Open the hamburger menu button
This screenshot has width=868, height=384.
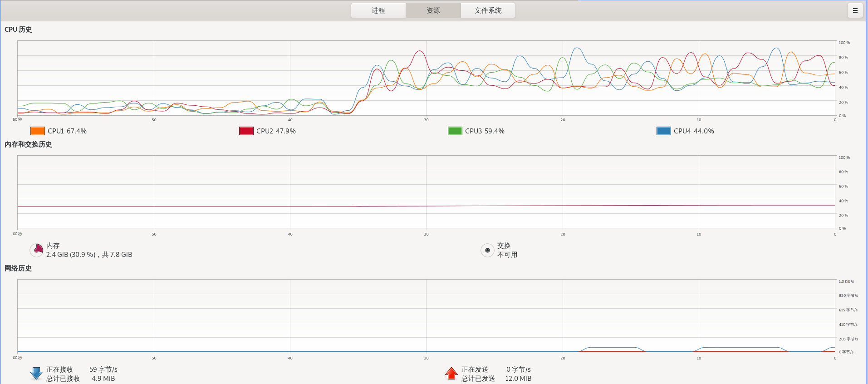pyautogui.click(x=855, y=10)
